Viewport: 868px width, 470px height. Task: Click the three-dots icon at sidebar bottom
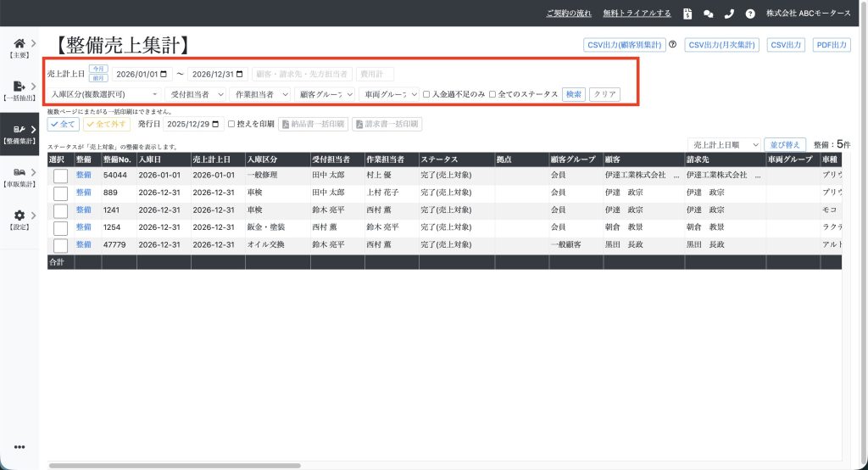pyautogui.click(x=19, y=447)
